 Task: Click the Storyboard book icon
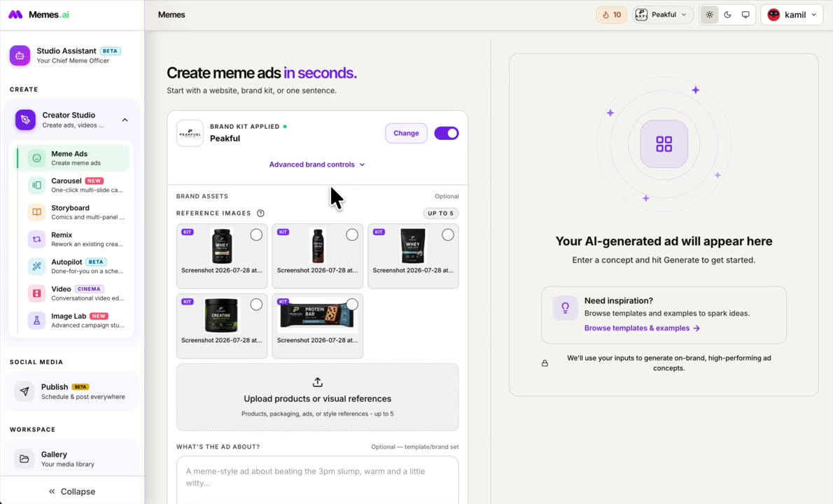pos(36,212)
